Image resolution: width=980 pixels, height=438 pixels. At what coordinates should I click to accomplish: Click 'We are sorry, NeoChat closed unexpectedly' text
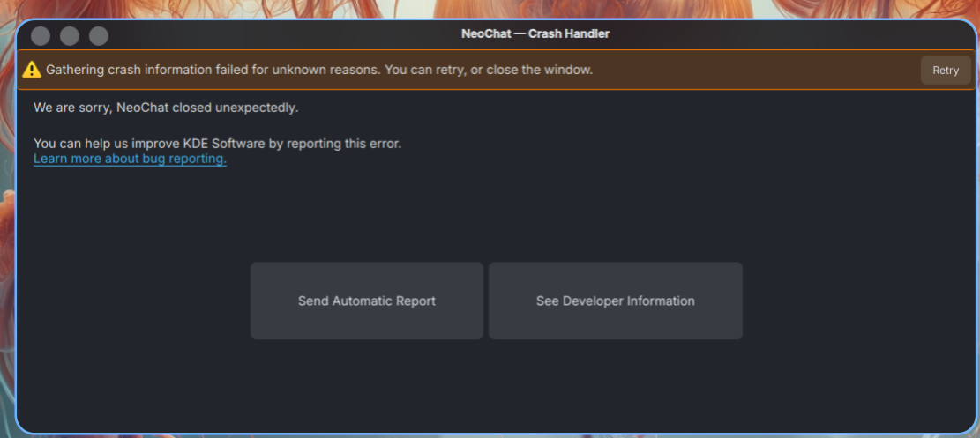(166, 108)
